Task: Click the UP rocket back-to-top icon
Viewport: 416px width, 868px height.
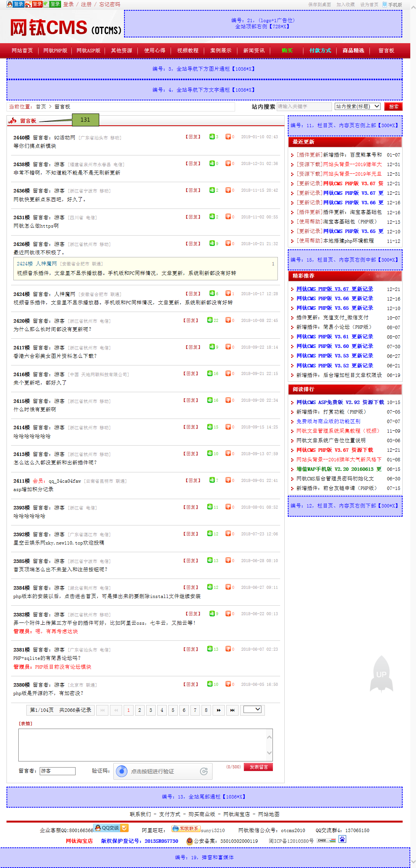Action: pyautogui.click(x=381, y=674)
